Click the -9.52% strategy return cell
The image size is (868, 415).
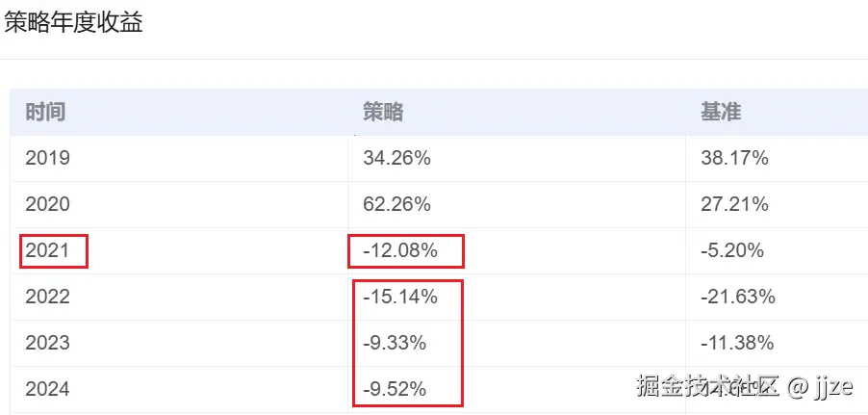[395, 390]
